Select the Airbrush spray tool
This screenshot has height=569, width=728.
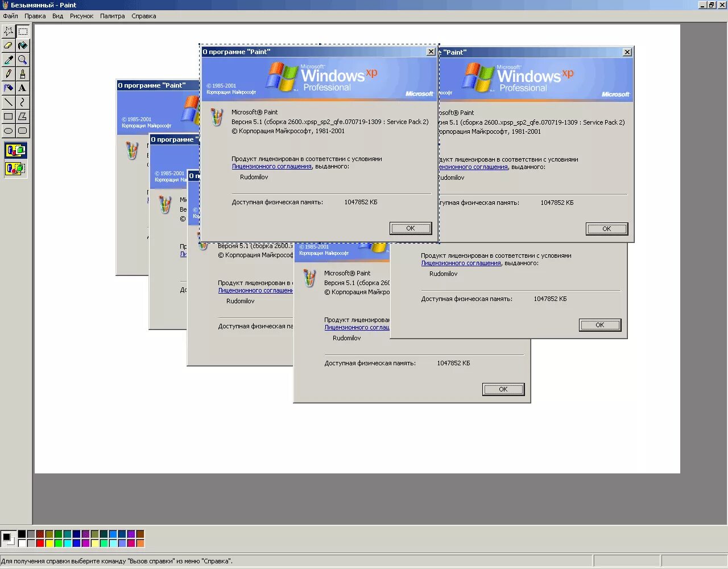coord(9,88)
